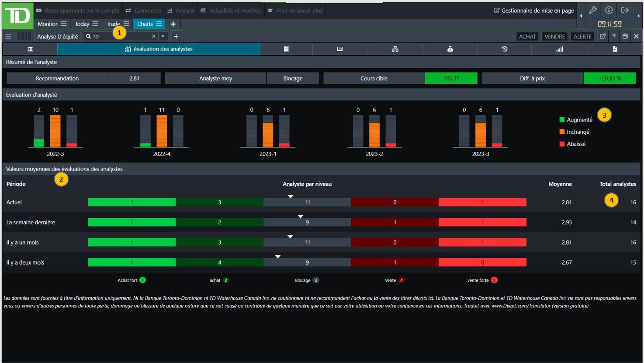Open the hierarchy org-chart icon tab
The image size is (644, 363).
click(395, 49)
